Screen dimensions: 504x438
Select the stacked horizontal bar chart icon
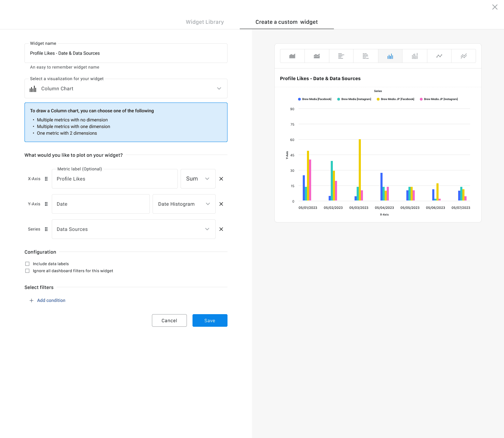(366, 56)
